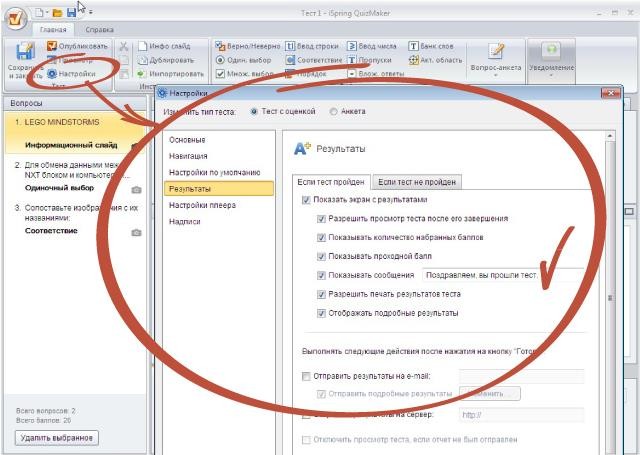Click the scissors cut icon
The height and width of the screenshot is (455, 640).
point(124,46)
